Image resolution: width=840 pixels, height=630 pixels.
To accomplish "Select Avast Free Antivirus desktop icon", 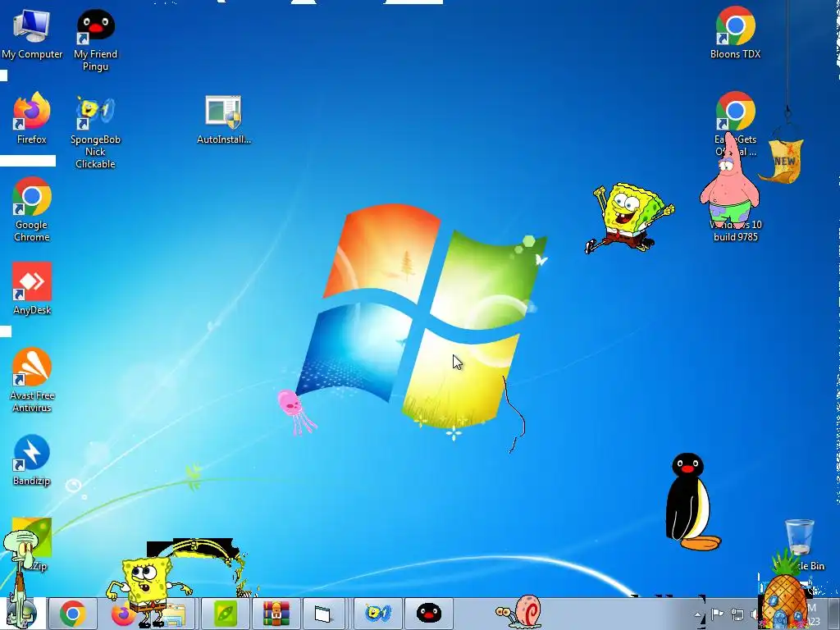I will click(32, 380).
